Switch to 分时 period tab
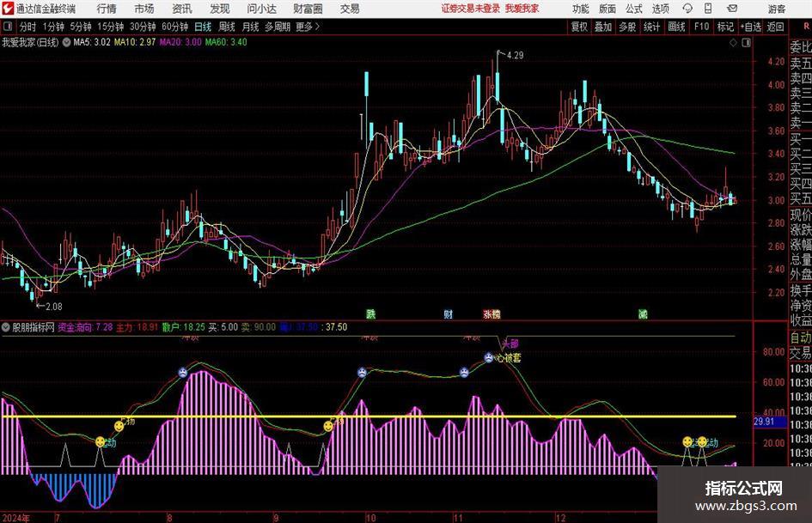The image size is (812, 523). coord(27,27)
